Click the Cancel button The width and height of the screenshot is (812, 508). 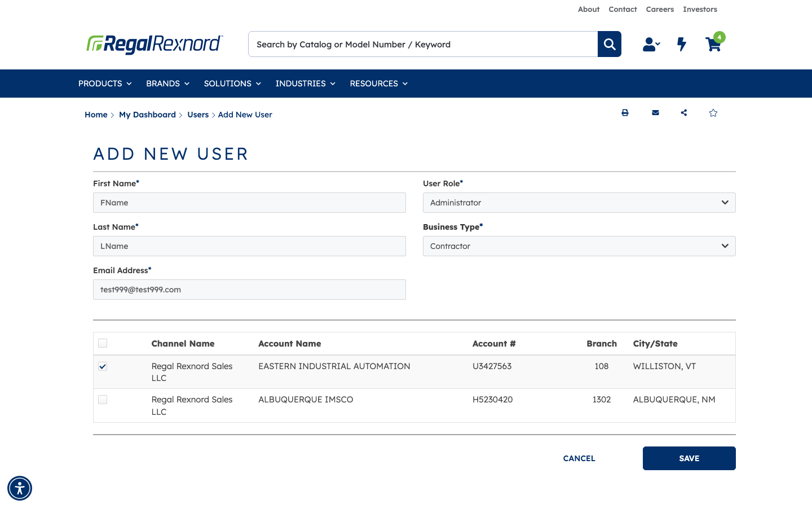point(579,458)
